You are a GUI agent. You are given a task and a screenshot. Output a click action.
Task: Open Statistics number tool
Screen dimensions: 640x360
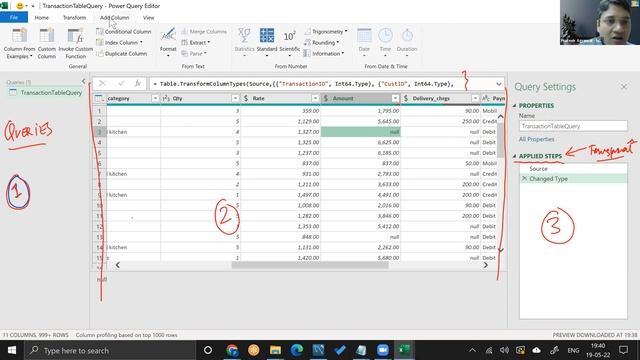click(x=244, y=42)
